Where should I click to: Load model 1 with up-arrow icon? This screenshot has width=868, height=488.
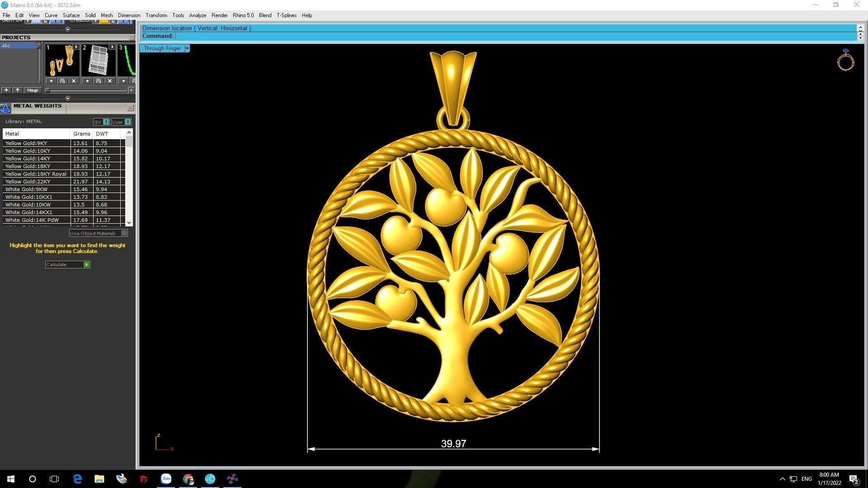point(51,81)
